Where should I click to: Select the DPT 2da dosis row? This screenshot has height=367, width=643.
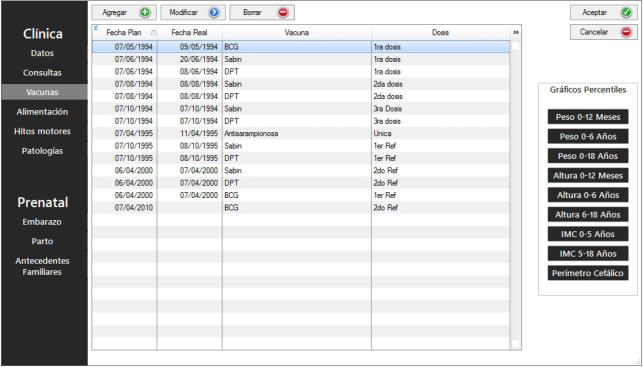coord(301,96)
